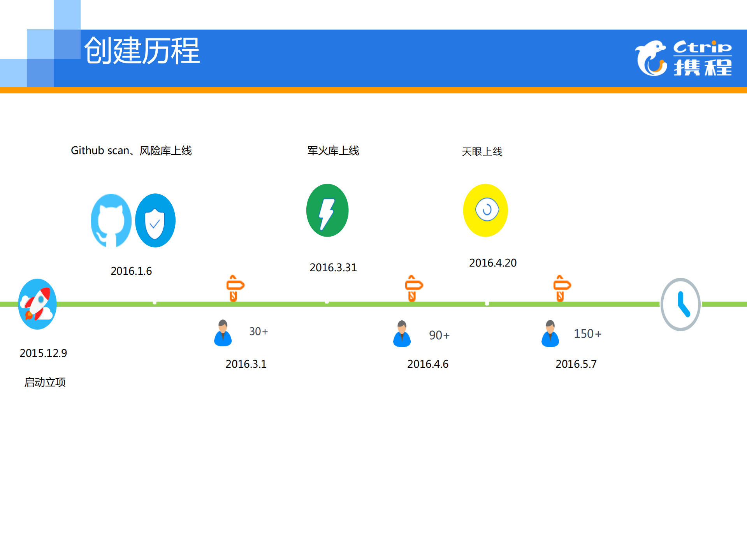The width and height of the screenshot is (747, 560).
Task: Select the 2016.4.20 date text
Action: click(492, 263)
